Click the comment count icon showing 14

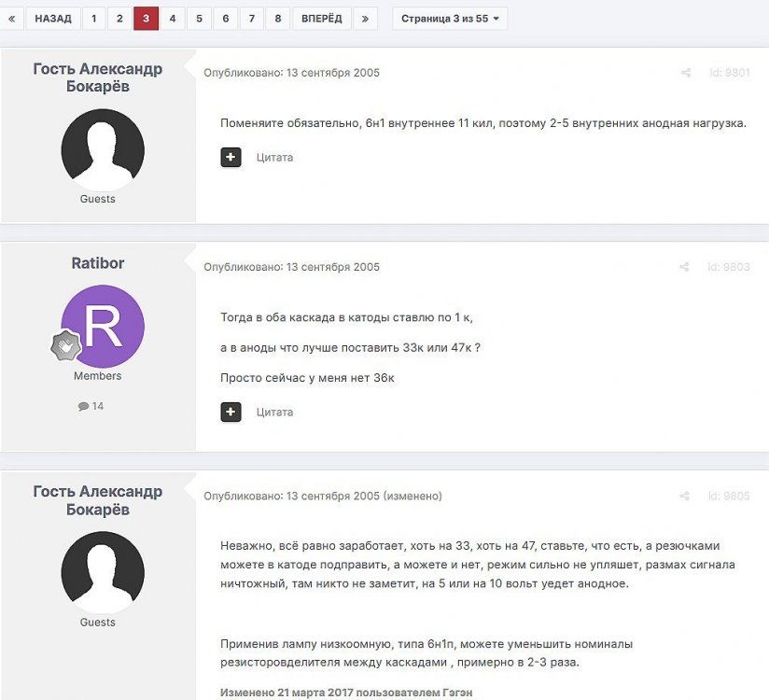84,407
